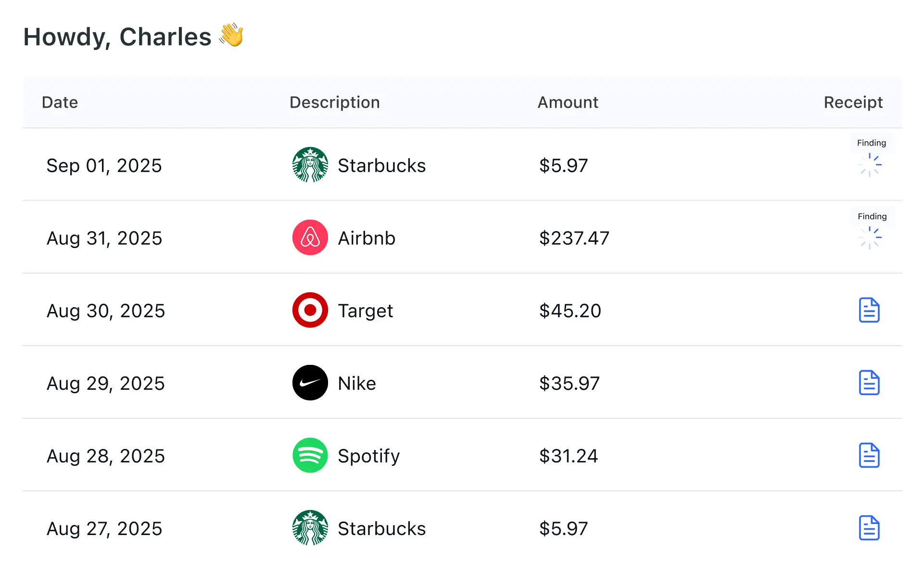The width and height of the screenshot is (924, 586).
Task: Open the Spotify receipt document icon
Action: point(869,455)
